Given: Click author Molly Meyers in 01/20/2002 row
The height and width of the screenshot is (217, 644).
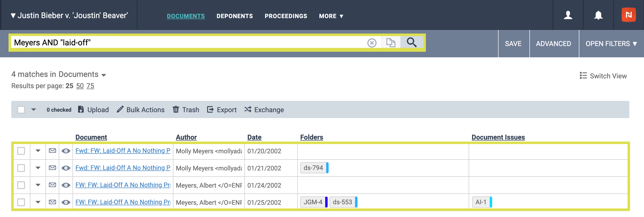Looking at the screenshot, I should pyautogui.click(x=209, y=151).
